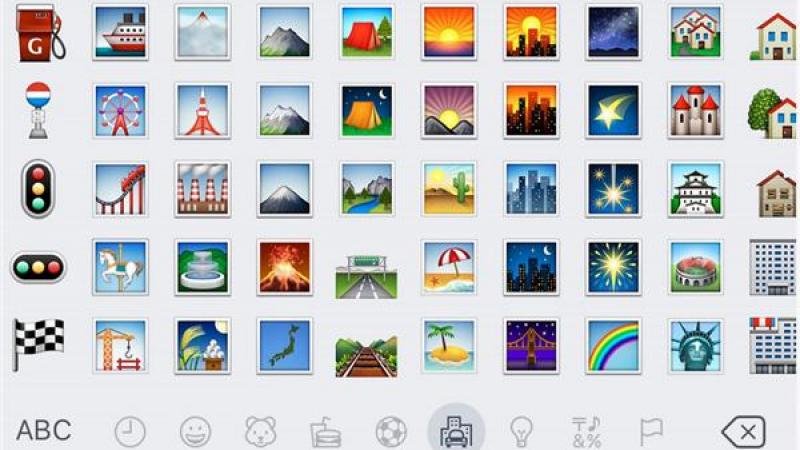Viewport: 800px width, 450px height.
Task: Open objects lightbulb emoji tab
Action: coord(521,432)
